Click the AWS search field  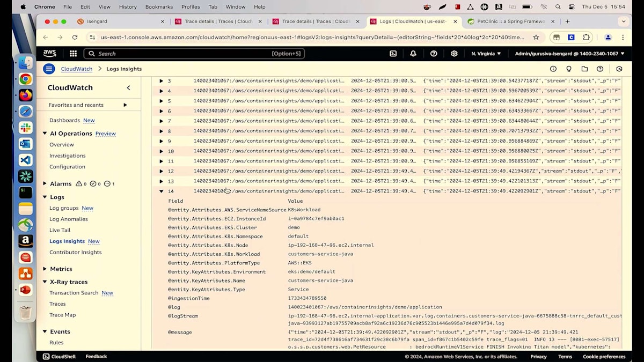(194, 54)
